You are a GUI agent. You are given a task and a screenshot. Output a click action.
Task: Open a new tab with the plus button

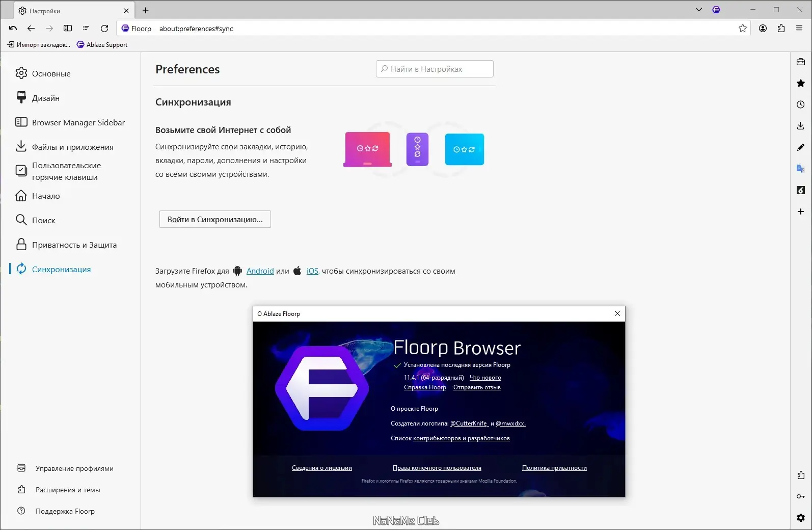(x=146, y=10)
